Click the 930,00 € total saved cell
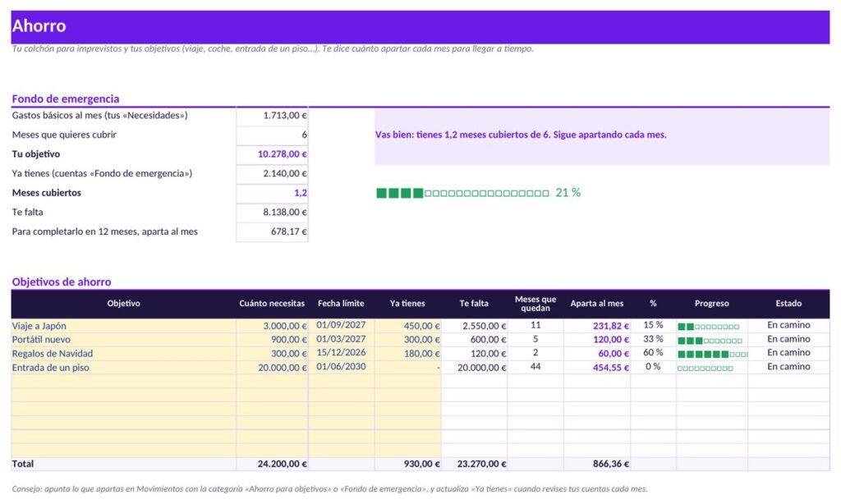841x504 pixels. [x=407, y=464]
